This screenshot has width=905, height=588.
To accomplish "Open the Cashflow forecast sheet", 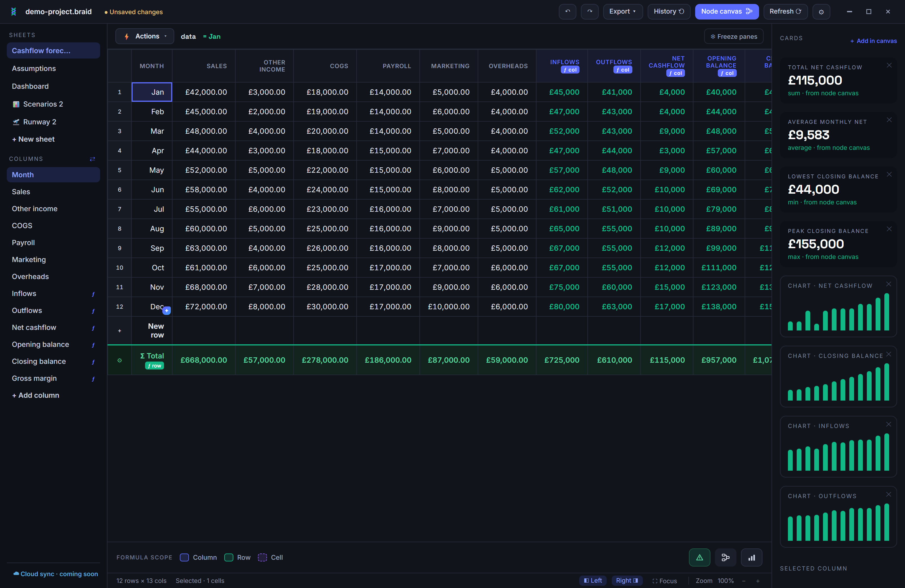I will 53,51.
